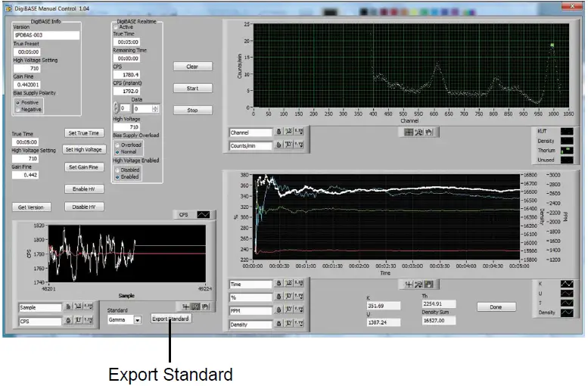Open the Sample axis format menu
This screenshot has height=386, width=588.
tap(88, 307)
